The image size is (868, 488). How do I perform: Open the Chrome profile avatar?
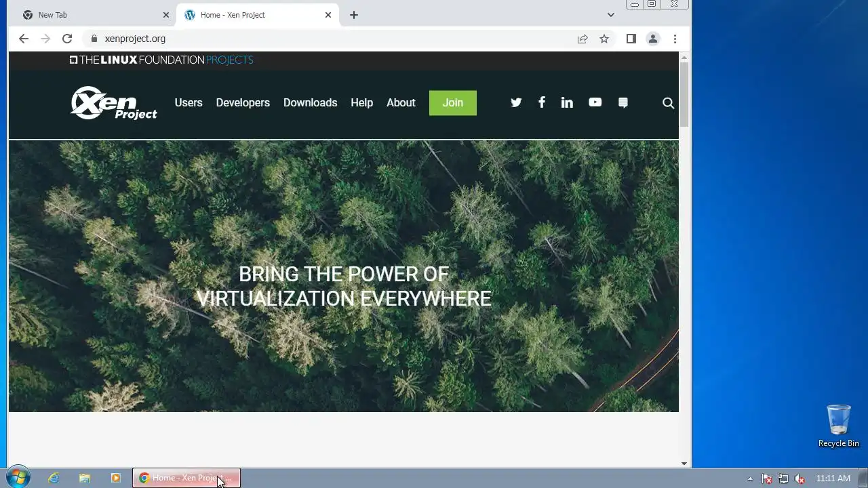pos(653,39)
